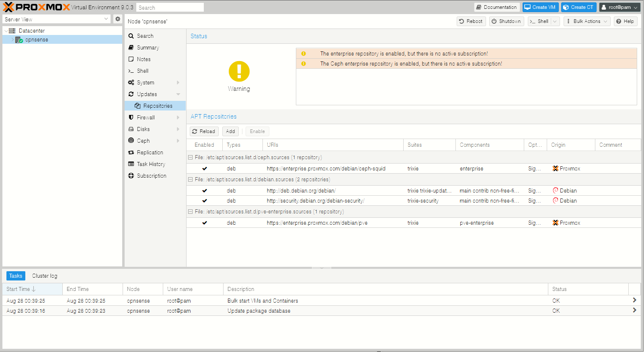644x352 pixels.
Task: Open the root@pam user menu
Action: [620, 7]
